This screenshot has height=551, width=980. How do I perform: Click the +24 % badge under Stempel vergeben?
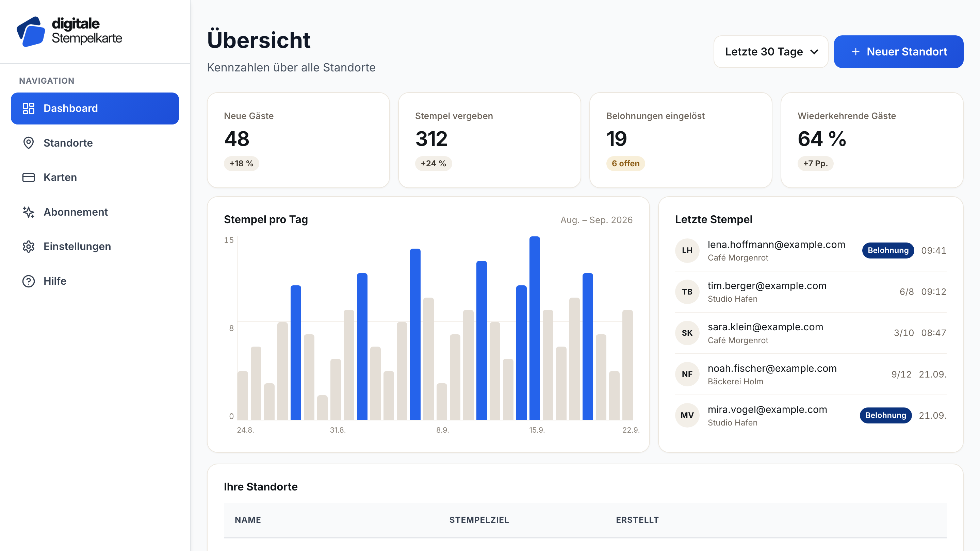[x=433, y=164]
